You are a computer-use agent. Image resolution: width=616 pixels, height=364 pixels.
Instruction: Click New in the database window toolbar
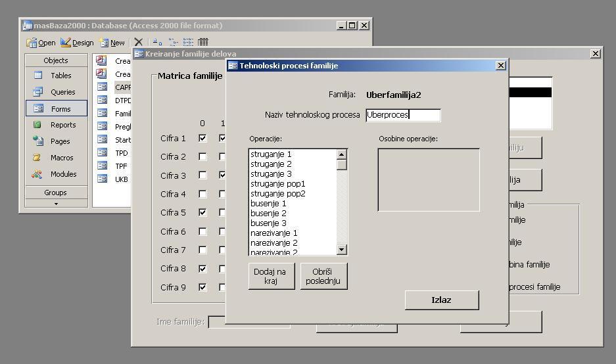(x=112, y=43)
